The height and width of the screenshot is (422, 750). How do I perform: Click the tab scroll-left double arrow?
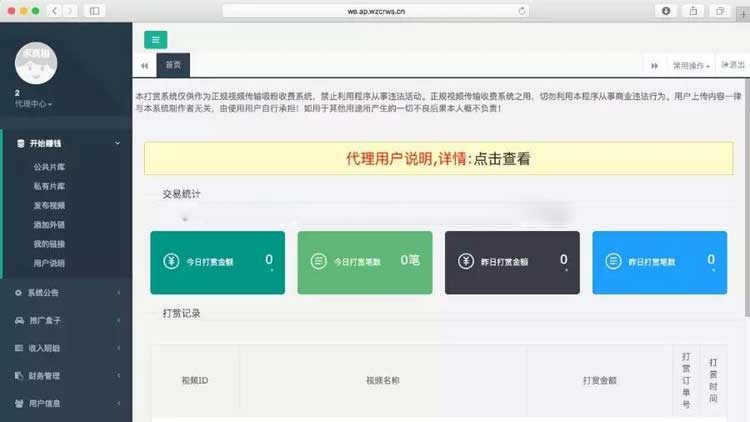[x=144, y=65]
